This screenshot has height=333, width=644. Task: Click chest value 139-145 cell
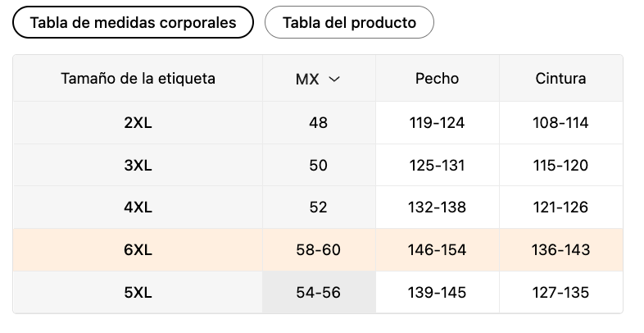click(437, 292)
